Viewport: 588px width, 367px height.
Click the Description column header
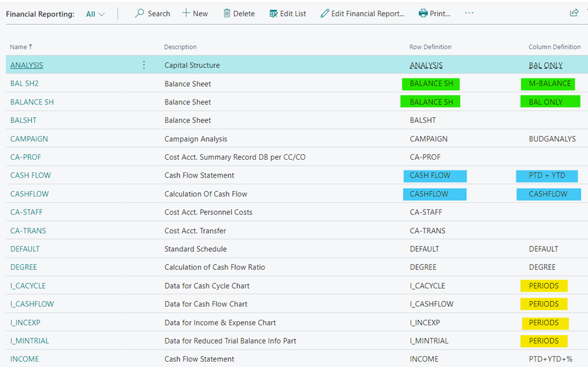(x=180, y=47)
